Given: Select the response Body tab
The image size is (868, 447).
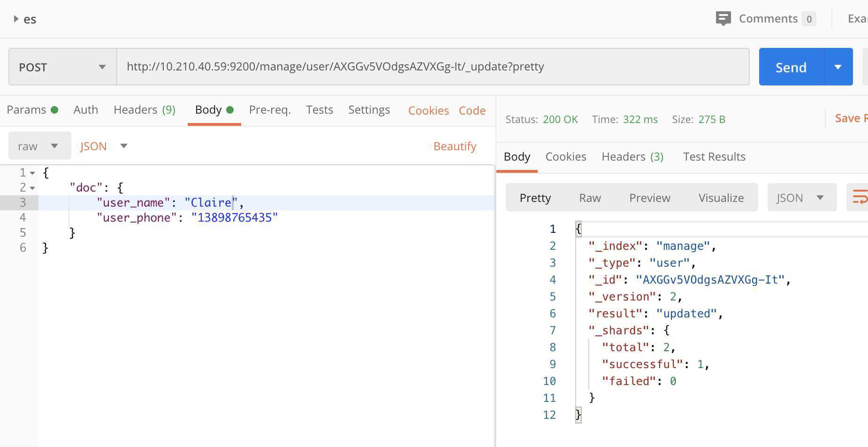Looking at the screenshot, I should point(517,157).
